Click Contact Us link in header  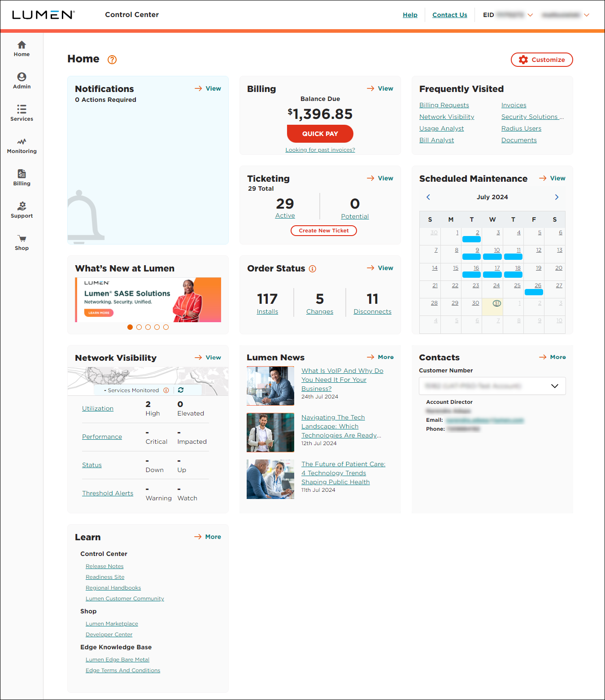point(450,15)
